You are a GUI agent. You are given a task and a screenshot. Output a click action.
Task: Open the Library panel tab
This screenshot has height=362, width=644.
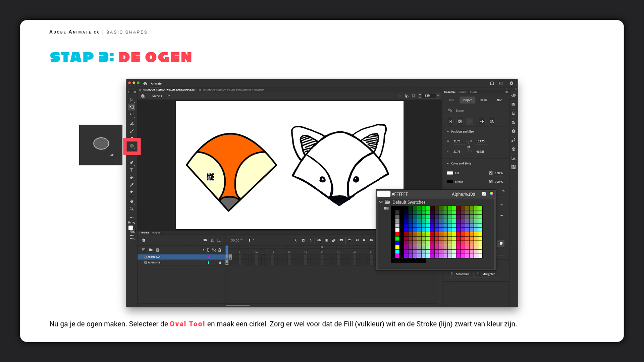tap(462, 92)
